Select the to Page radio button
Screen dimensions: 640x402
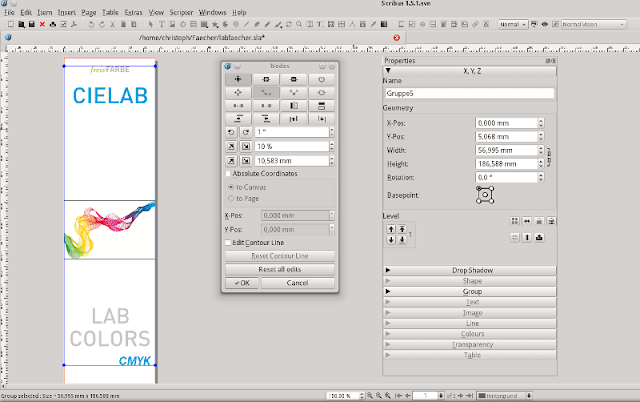pos(231,198)
